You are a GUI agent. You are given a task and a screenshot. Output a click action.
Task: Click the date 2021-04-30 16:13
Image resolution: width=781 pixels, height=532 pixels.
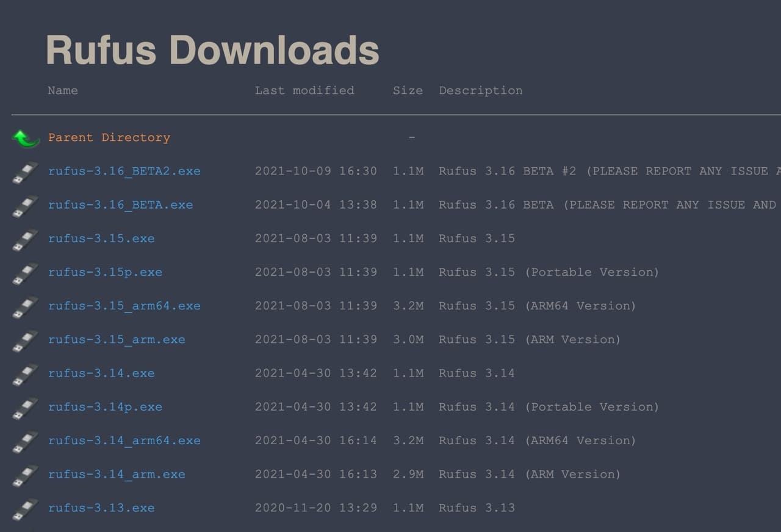pos(316,474)
